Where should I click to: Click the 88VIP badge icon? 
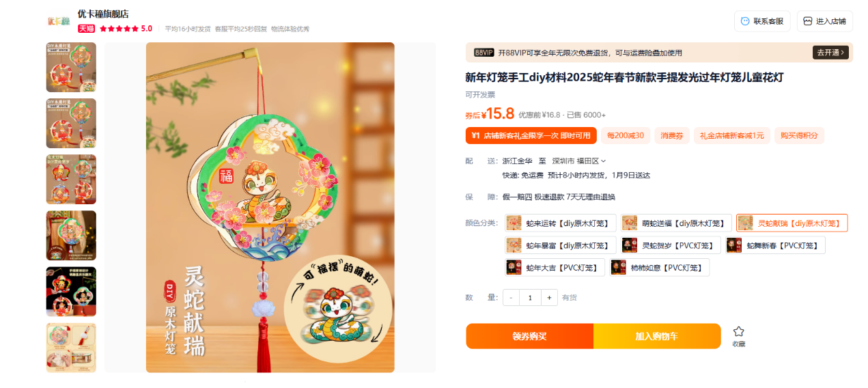(x=484, y=53)
